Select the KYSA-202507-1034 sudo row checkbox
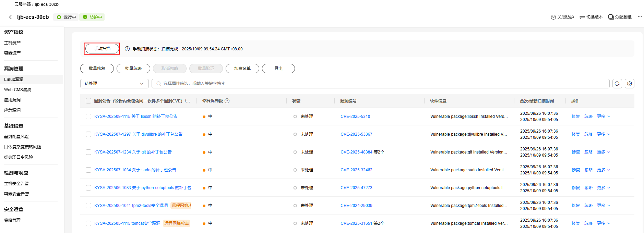644x233 pixels. coord(88,170)
